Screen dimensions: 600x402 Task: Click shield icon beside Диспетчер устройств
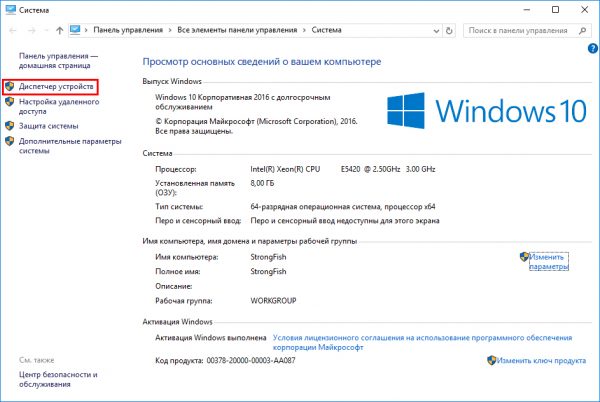tap(10, 86)
